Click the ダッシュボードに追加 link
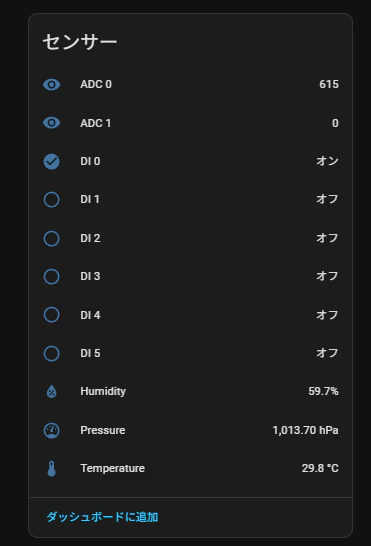The height and width of the screenshot is (546, 371). tap(102, 517)
